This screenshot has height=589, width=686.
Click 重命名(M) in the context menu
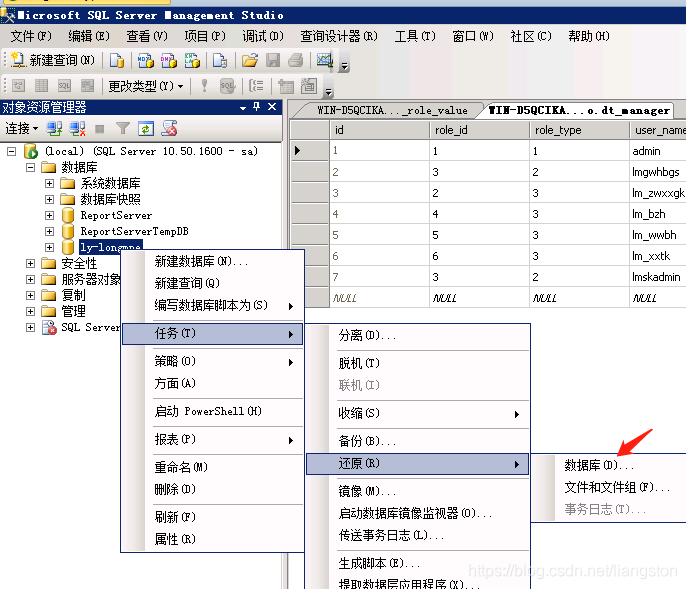click(212, 467)
